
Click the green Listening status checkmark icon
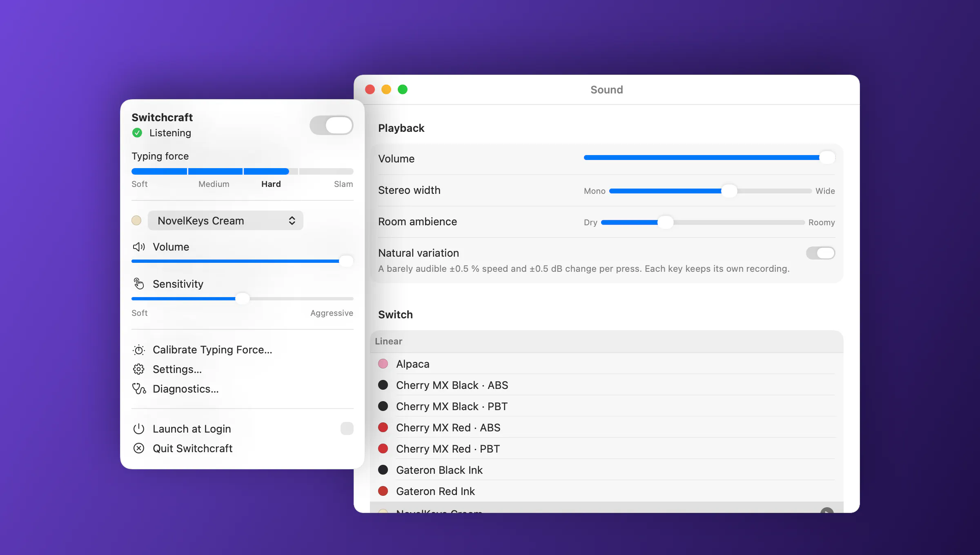pos(137,133)
